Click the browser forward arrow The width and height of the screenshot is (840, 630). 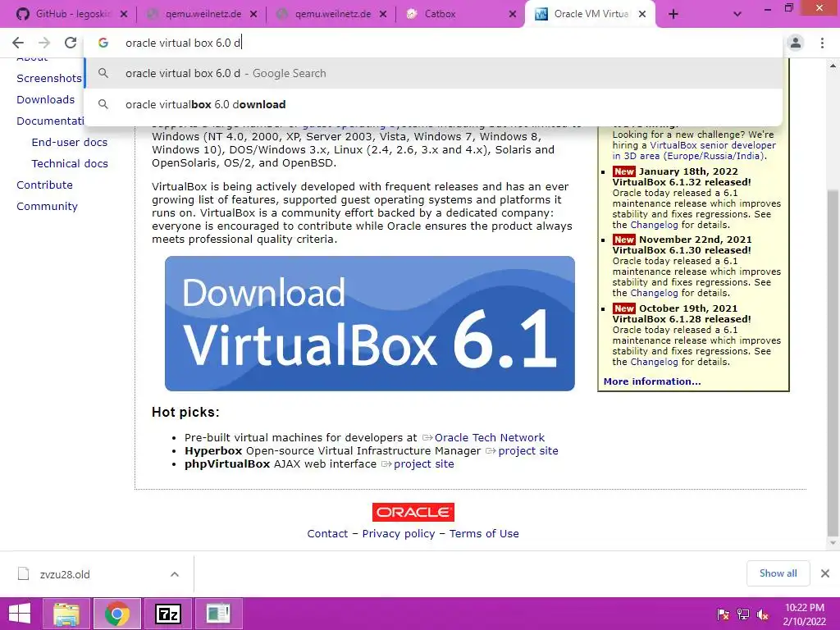[x=44, y=43]
